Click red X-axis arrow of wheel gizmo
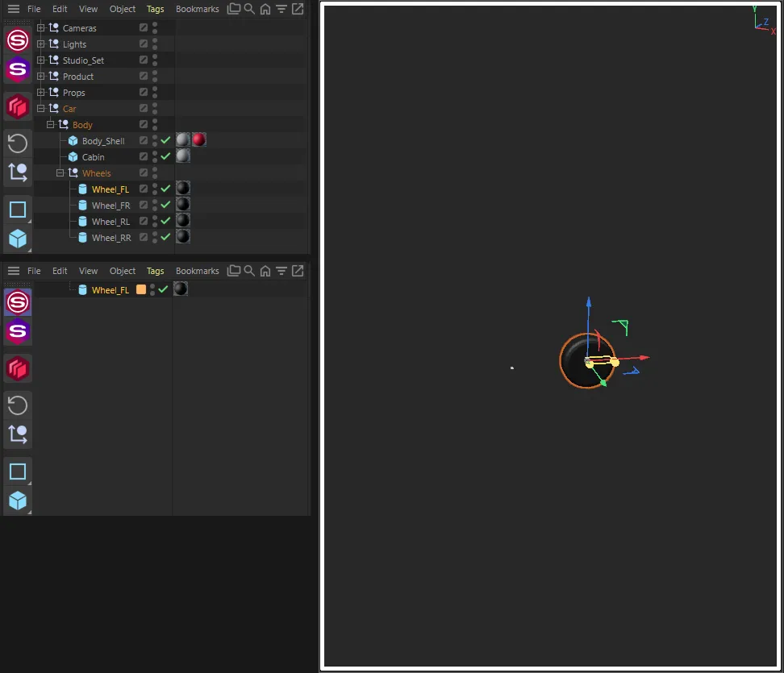 [x=644, y=357]
